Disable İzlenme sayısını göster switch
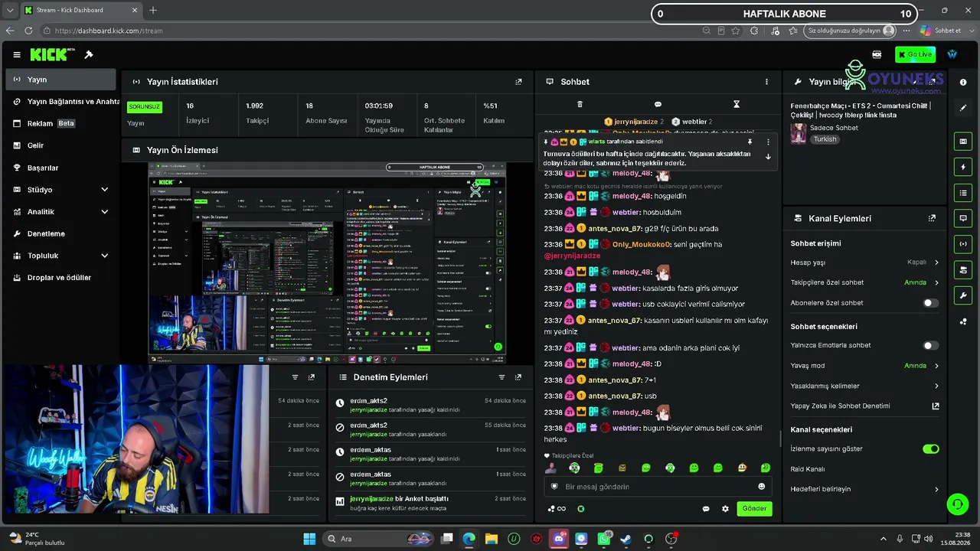The image size is (980, 551). coord(930,449)
